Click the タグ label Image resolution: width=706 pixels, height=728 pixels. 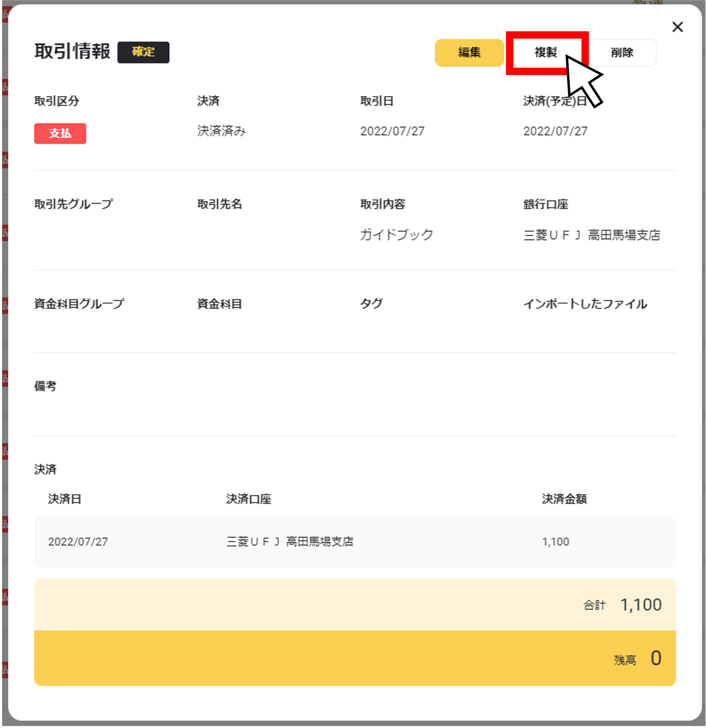(371, 304)
